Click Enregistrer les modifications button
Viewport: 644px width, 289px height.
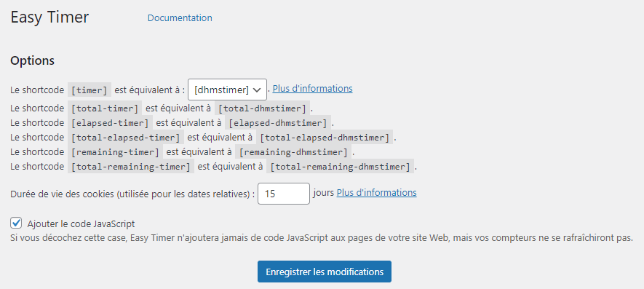[x=325, y=272]
